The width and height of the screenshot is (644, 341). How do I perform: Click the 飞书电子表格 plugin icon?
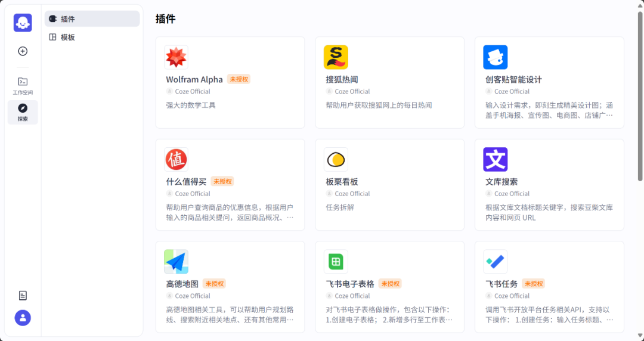pyautogui.click(x=336, y=262)
